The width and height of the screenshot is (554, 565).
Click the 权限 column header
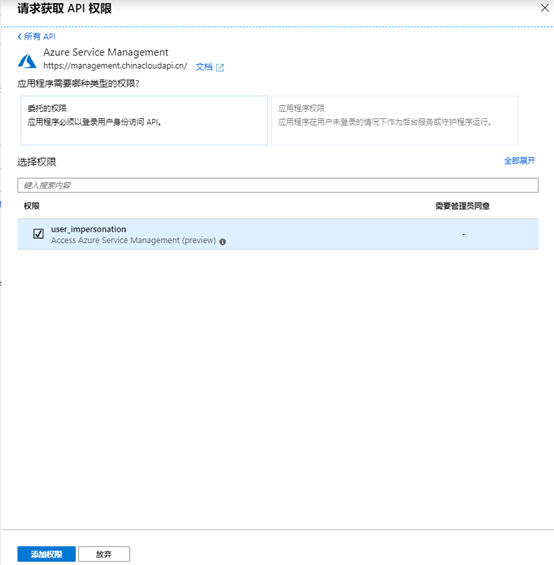(x=32, y=206)
